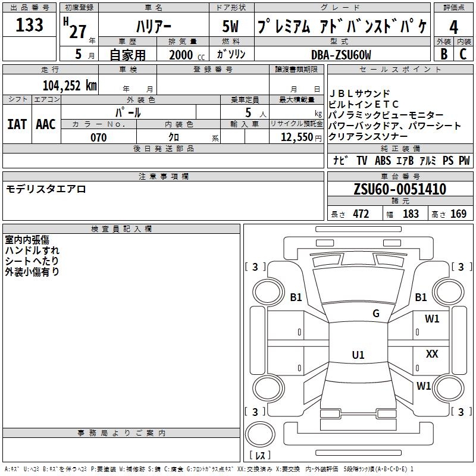Viewport: 476px width, 476px height.
Task: Click the アルミ equipment entry
Action: (428, 161)
